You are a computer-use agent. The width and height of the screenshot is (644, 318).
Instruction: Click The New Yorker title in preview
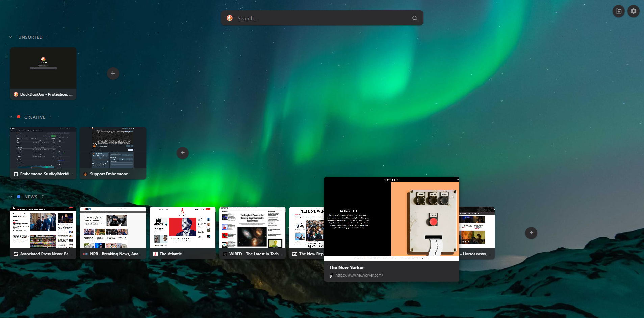click(346, 267)
